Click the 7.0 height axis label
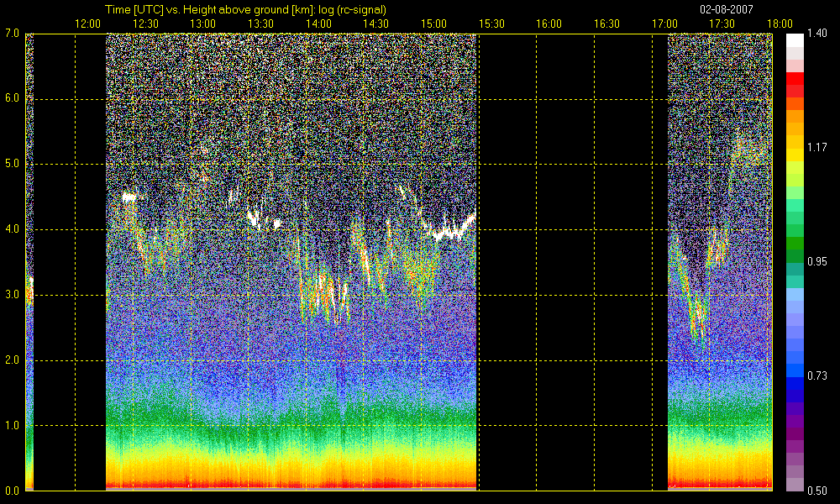This screenshot has width=840, height=504. click(x=12, y=34)
